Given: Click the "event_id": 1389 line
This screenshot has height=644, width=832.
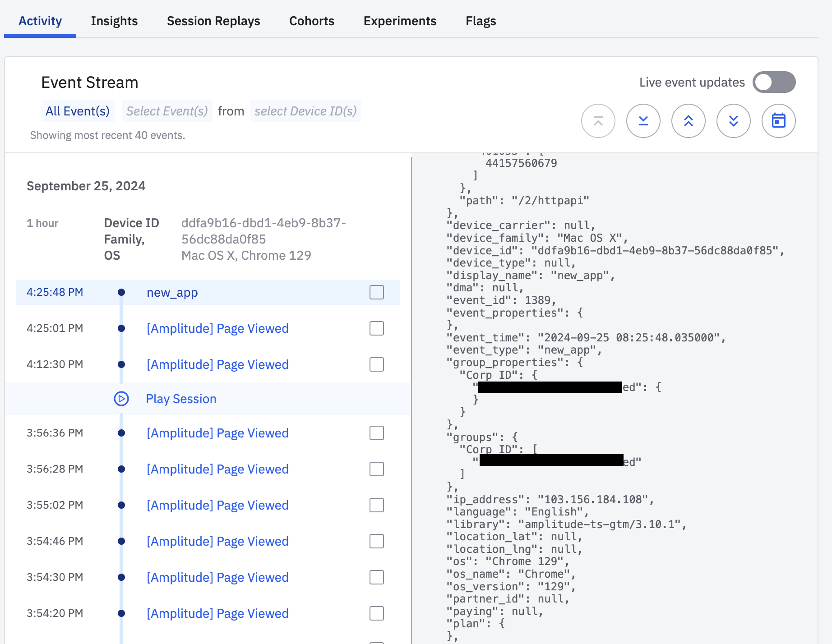Looking at the screenshot, I should tap(501, 300).
